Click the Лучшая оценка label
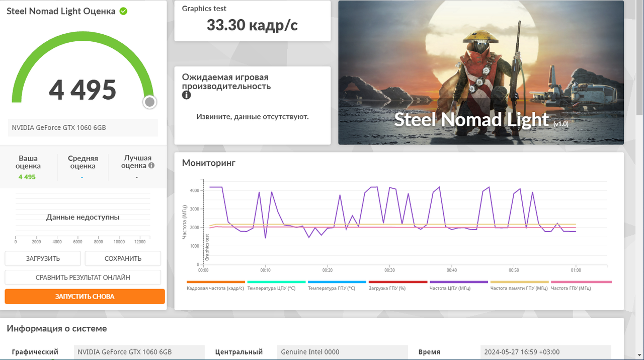This screenshot has height=360, width=644. pyautogui.click(x=136, y=162)
